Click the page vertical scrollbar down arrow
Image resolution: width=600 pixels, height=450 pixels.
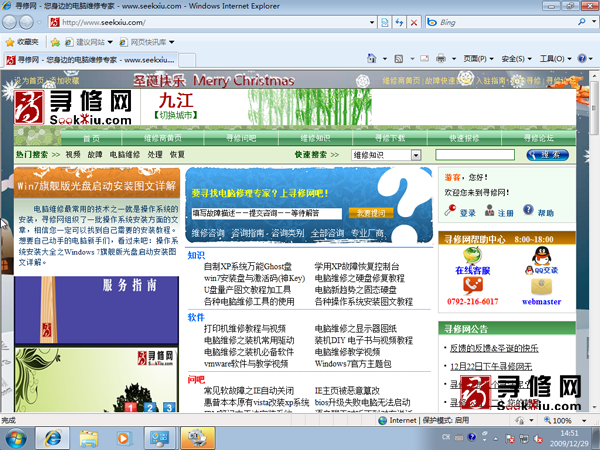[x=594, y=407]
